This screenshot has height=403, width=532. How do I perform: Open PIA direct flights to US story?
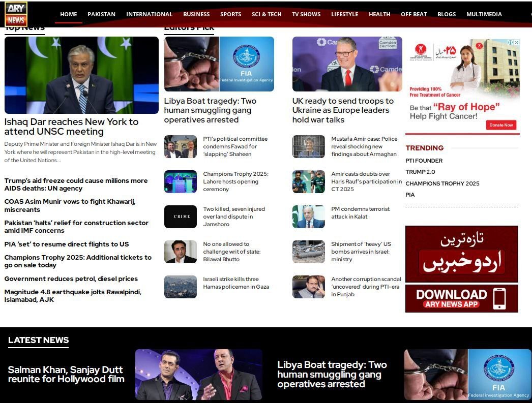[67, 244]
